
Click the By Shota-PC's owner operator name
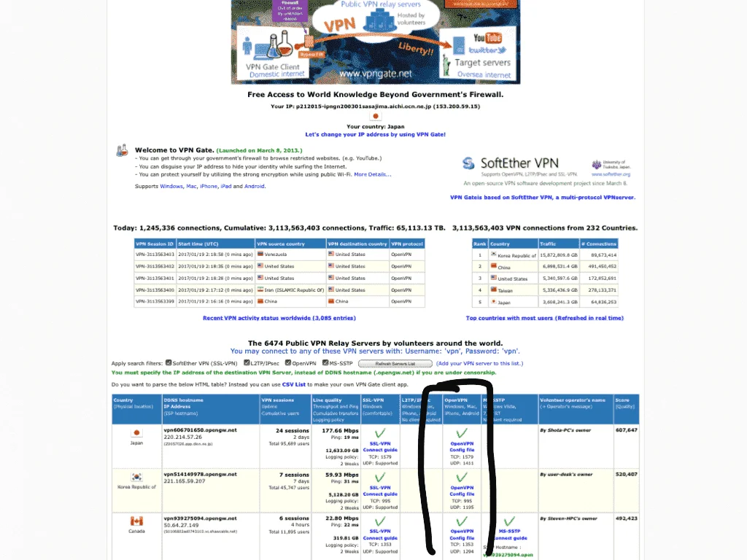pos(565,430)
